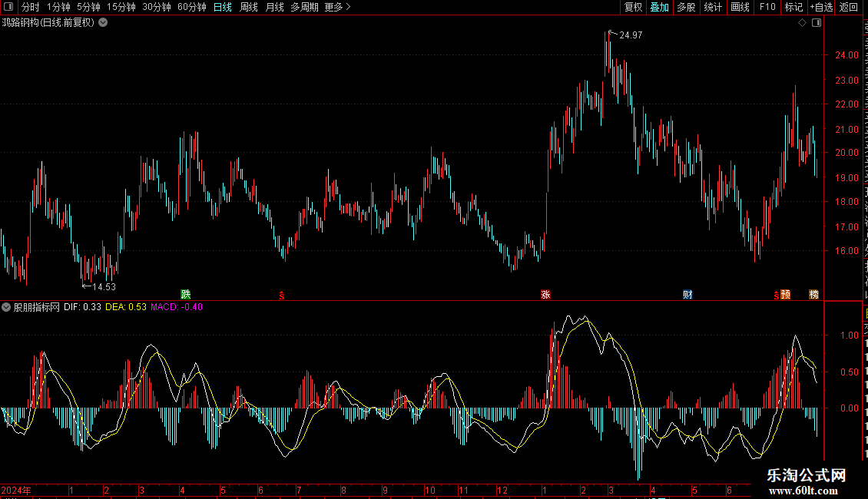Toggle the right info panel icon
Image resolution: width=868 pixels, height=499 pixels.
tap(817, 23)
